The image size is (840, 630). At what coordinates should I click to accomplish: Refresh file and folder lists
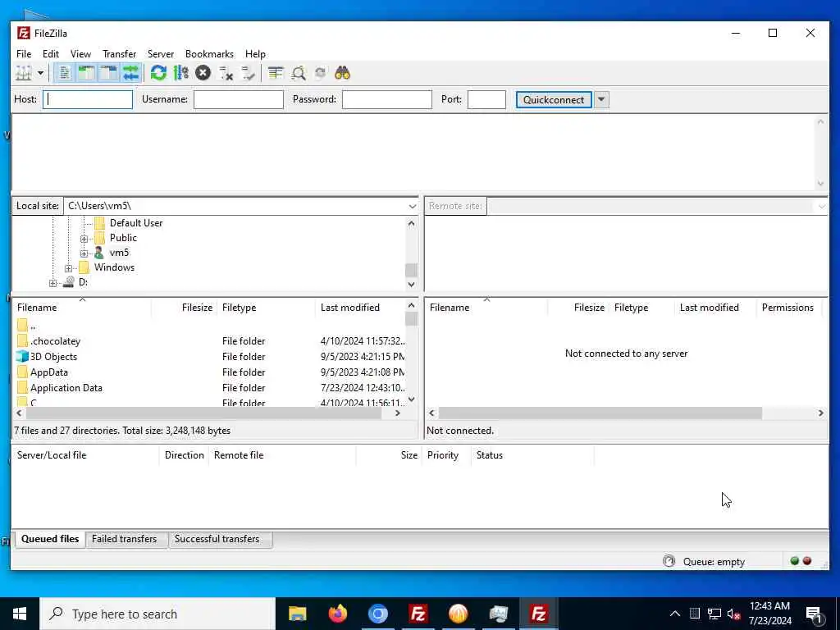(158, 73)
